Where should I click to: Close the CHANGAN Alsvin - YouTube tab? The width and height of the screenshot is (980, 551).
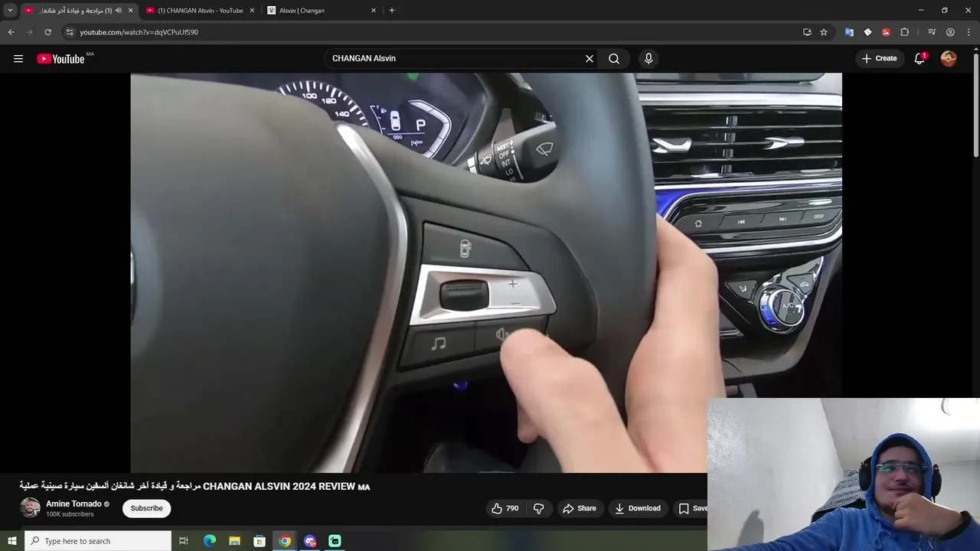coord(252,11)
